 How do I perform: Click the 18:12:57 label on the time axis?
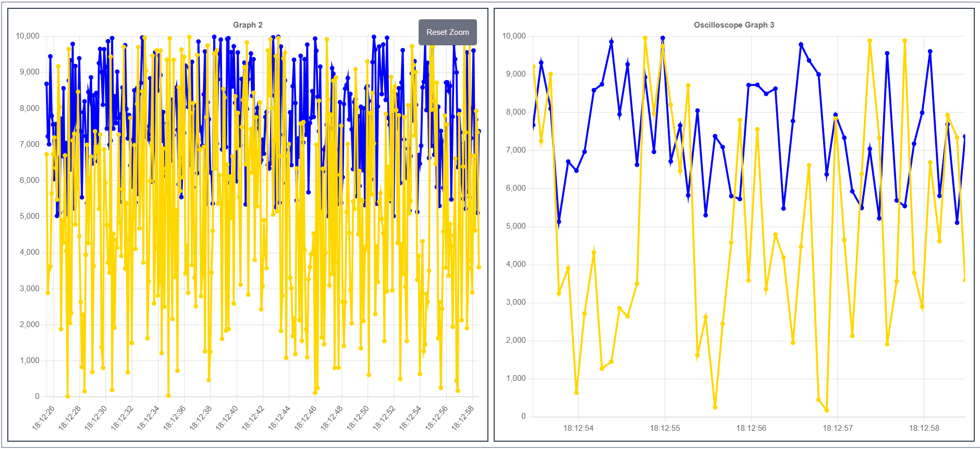(838, 428)
